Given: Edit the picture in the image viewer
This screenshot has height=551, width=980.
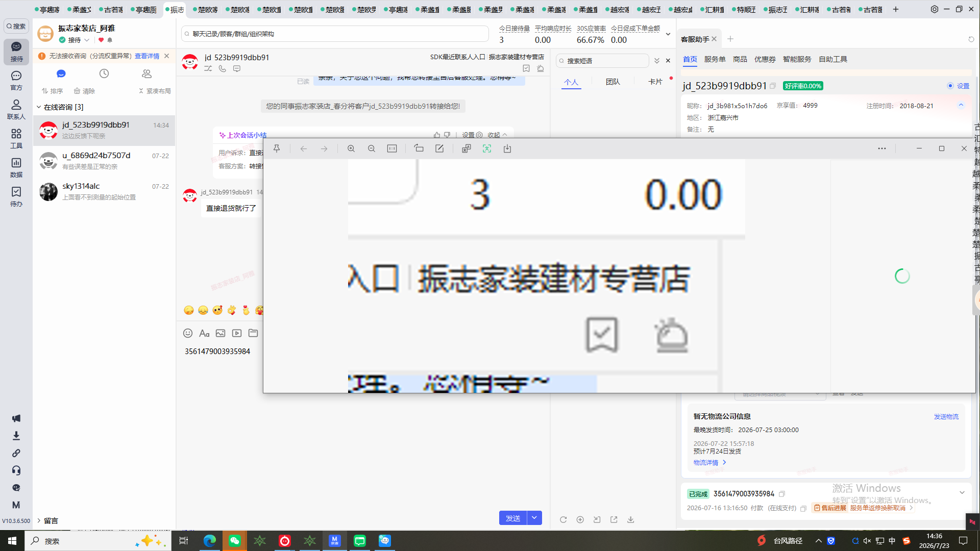Looking at the screenshot, I should tap(439, 148).
